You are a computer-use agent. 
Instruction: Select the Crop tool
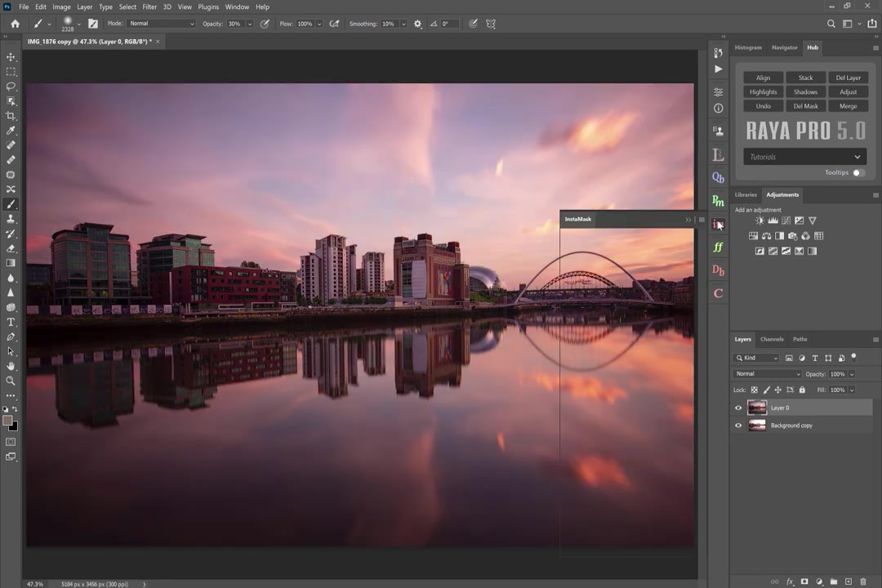point(11,116)
